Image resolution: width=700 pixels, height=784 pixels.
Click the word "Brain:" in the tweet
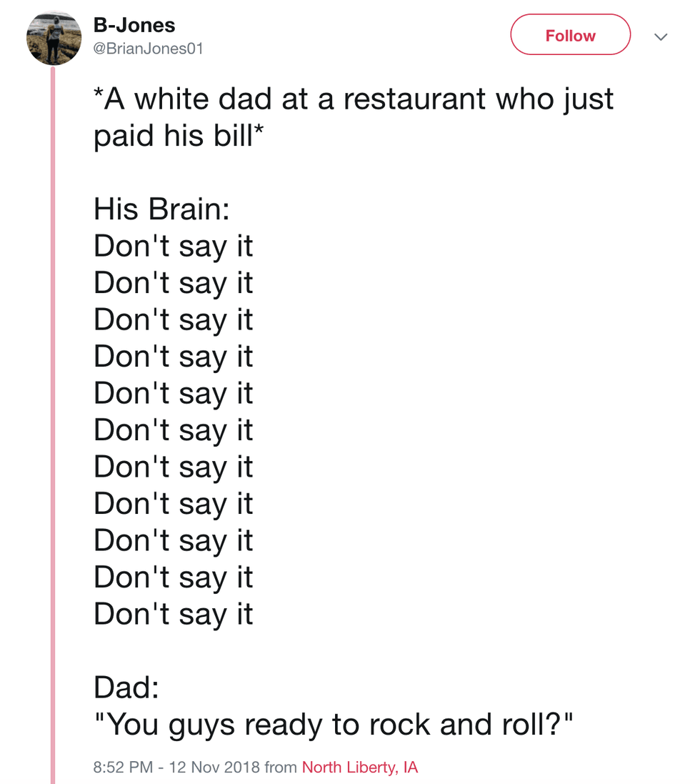189,209
